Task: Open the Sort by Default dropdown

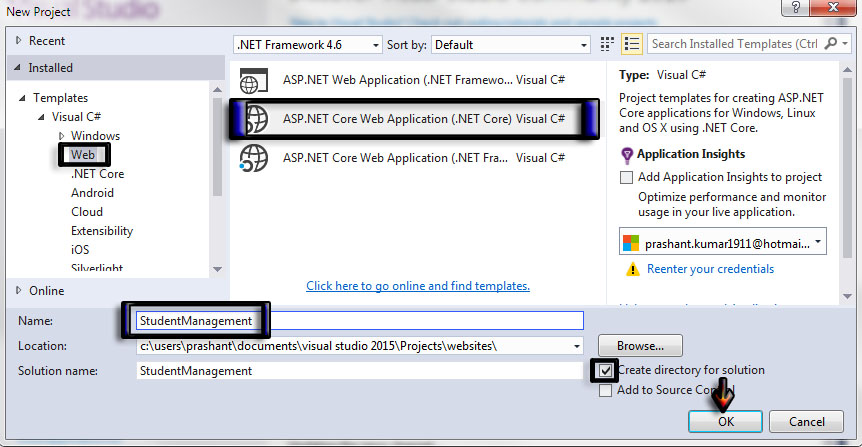Action: click(x=583, y=45)
